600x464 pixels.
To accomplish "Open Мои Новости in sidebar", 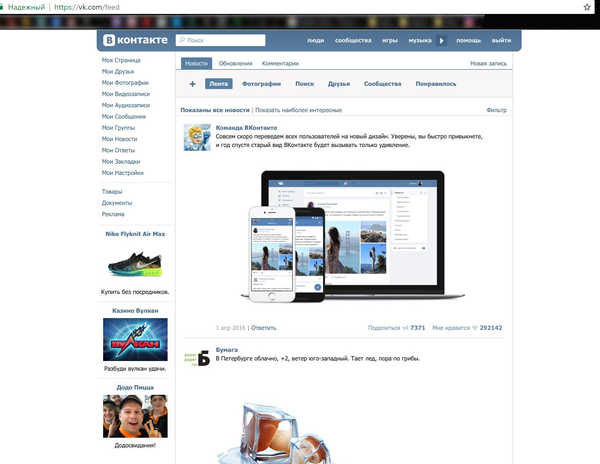I will coord(119,139).
